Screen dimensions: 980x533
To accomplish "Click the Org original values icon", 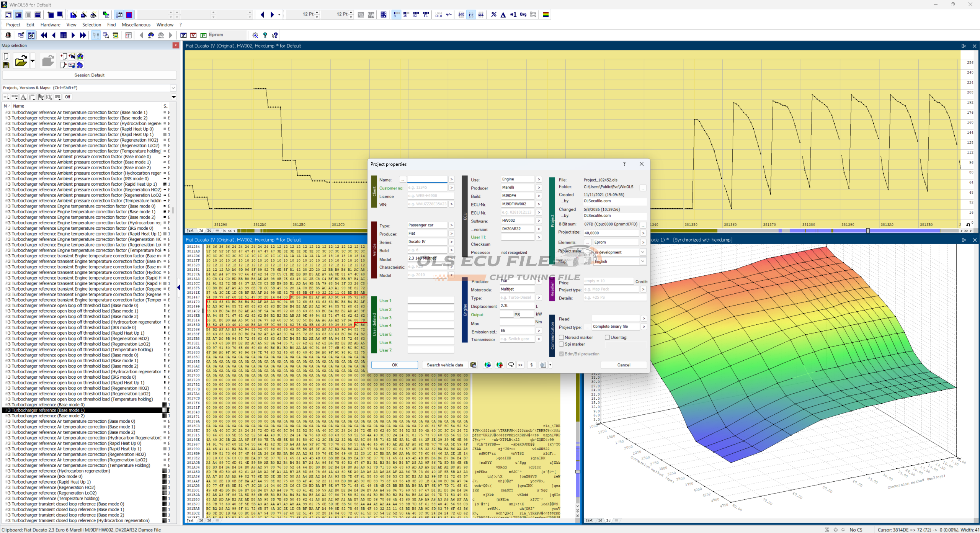I will click(523, 15).
